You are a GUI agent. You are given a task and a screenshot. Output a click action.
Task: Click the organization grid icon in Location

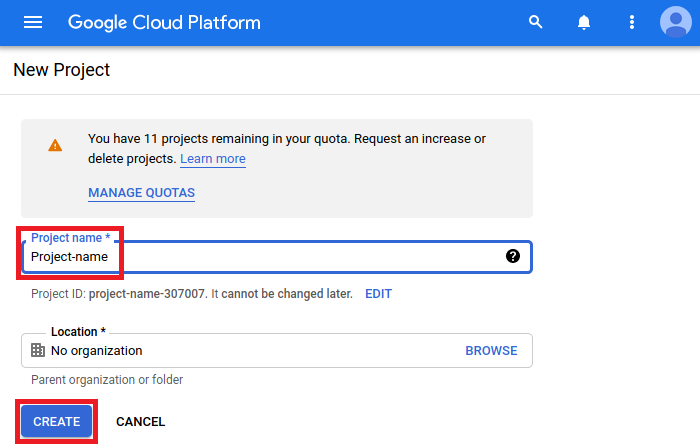38,351
